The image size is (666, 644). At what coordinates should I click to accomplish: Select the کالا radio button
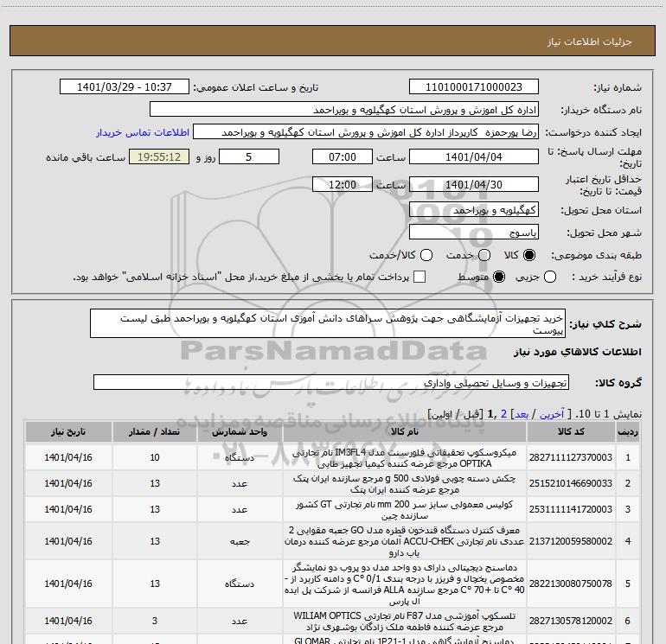pos(529,255)
